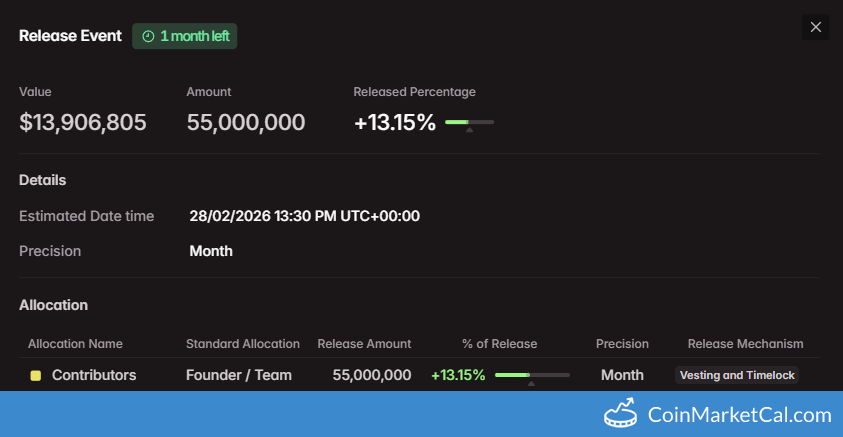The height and width of the screenshot is (437, 843).
Task: Click the % of Release column header
Action: (499, 344)
